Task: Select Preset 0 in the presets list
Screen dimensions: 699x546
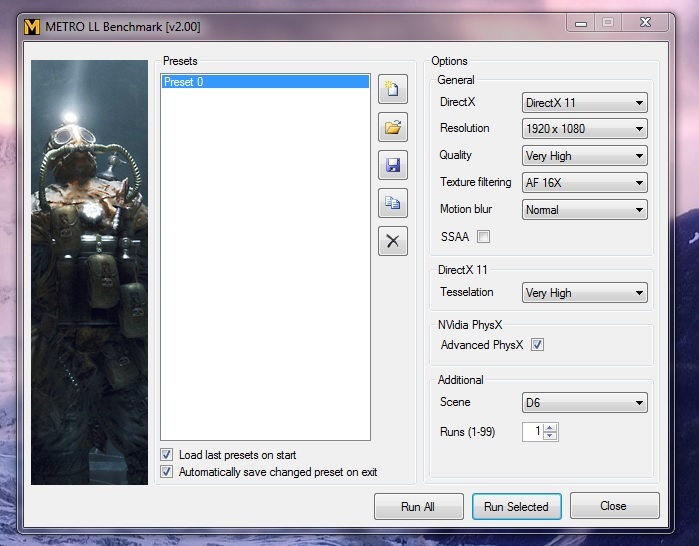Action: tap(264, 82)
